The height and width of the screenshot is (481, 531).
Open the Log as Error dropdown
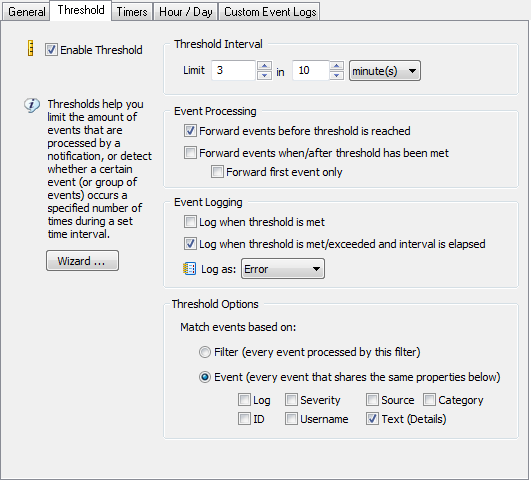click(282, 269)
